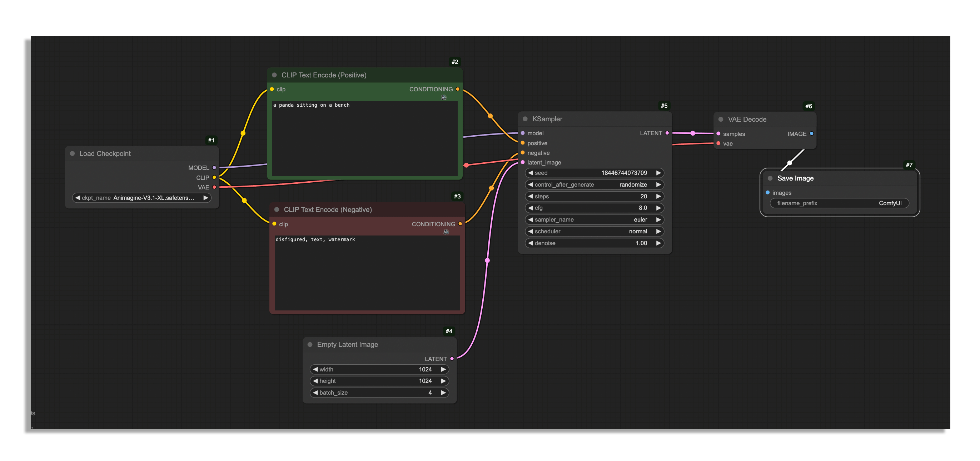Collapse the KSampler node via its title dot

(525, 119)
